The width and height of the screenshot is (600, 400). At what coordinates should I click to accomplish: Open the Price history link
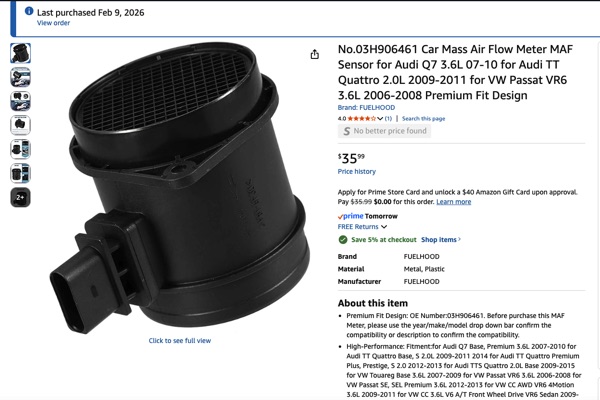(x=357, y=171)
